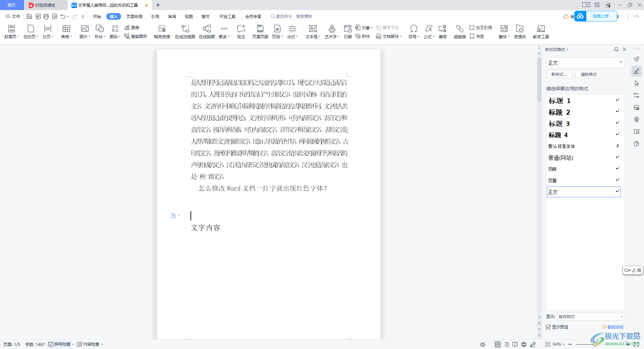Click the 智能排版 link
Screen dimensions: 644x349
coord(613,327)
